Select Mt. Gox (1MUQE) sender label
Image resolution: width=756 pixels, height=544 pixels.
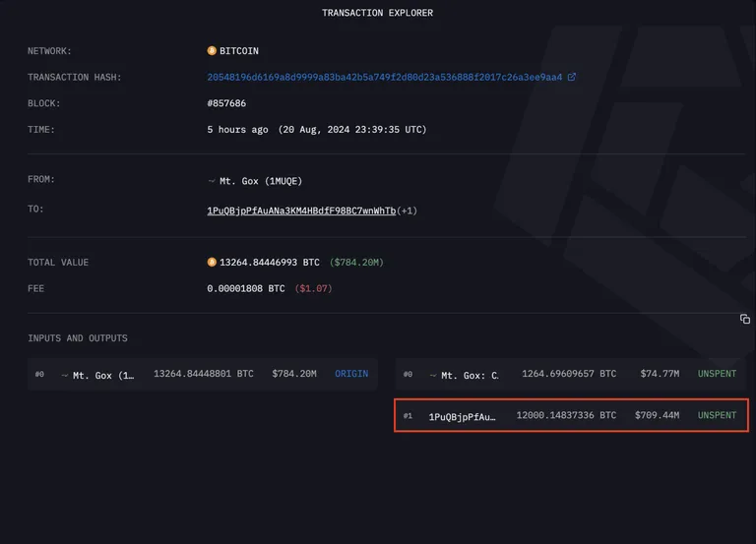[x=261, y=181]
